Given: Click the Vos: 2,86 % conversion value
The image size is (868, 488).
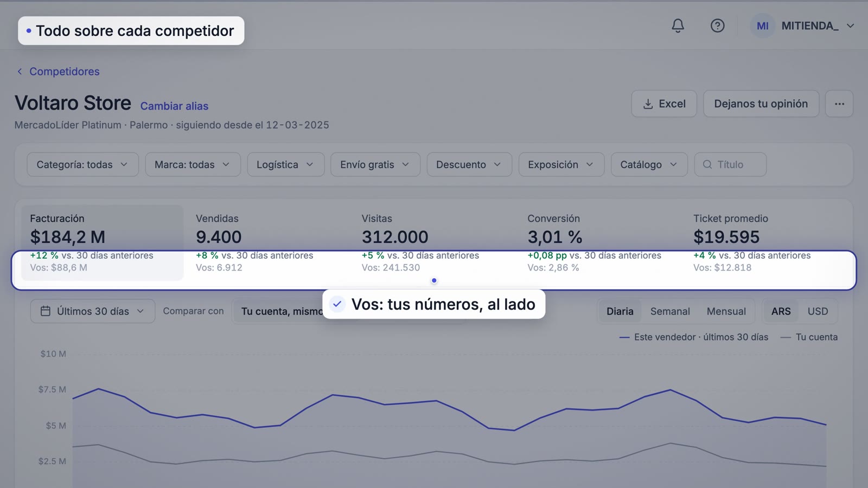Looking at the screenshot, I should pyautogui.click(x=553, y=267).
